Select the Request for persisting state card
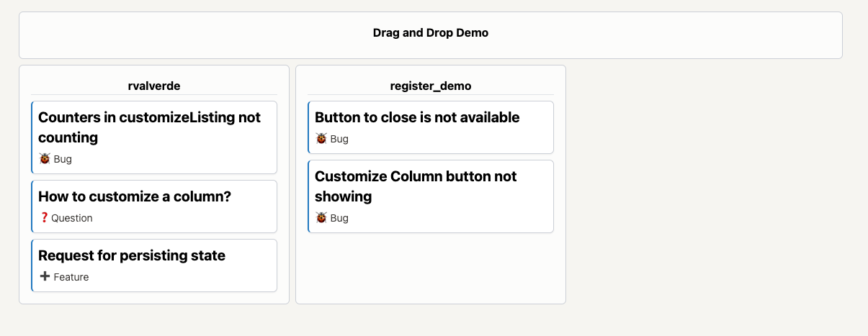Image resolution: width=868 pixels, height=336 pixels. (154, 265)
